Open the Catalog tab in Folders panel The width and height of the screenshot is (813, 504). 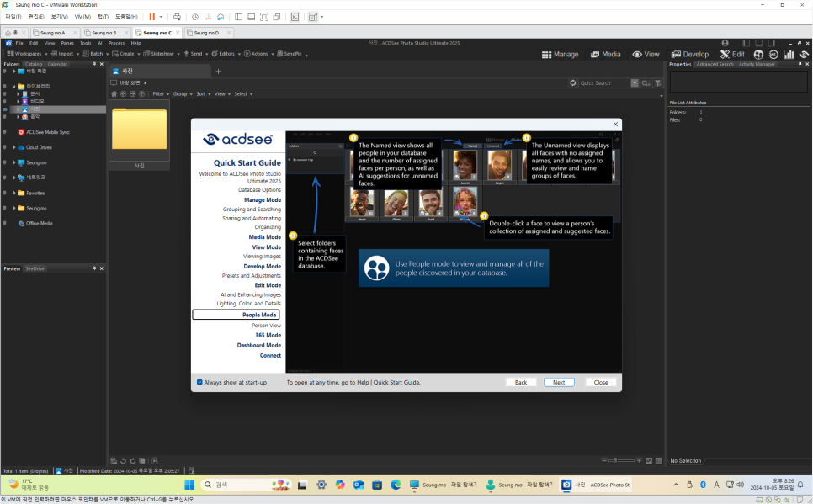pyautogui.click(x=34, y=63)
